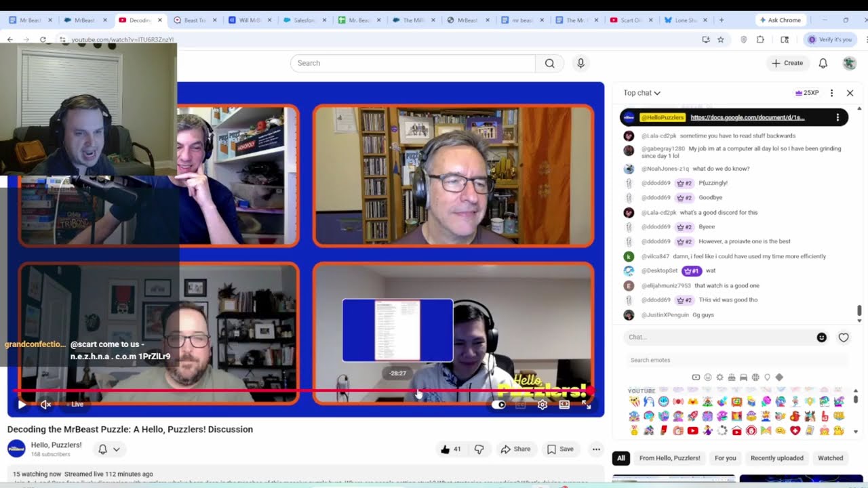Switch video to theater mode

click(564, 405)
